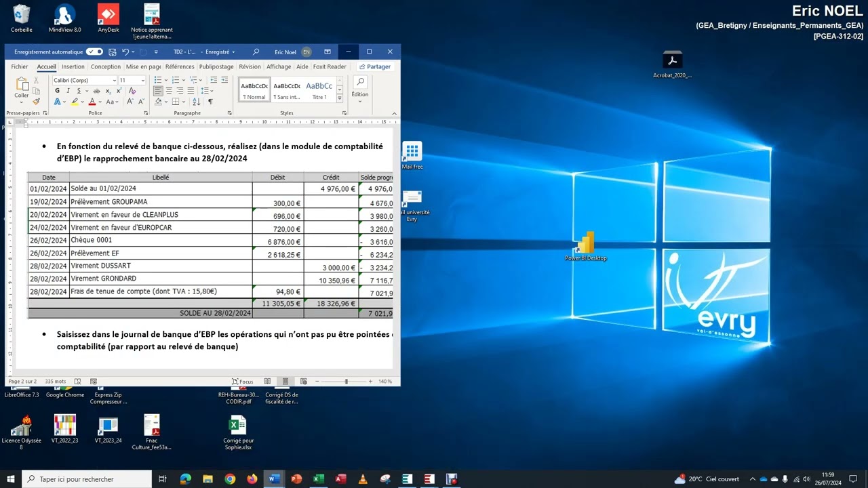Click the Save icon in Word title bar

tap(113, 52)
